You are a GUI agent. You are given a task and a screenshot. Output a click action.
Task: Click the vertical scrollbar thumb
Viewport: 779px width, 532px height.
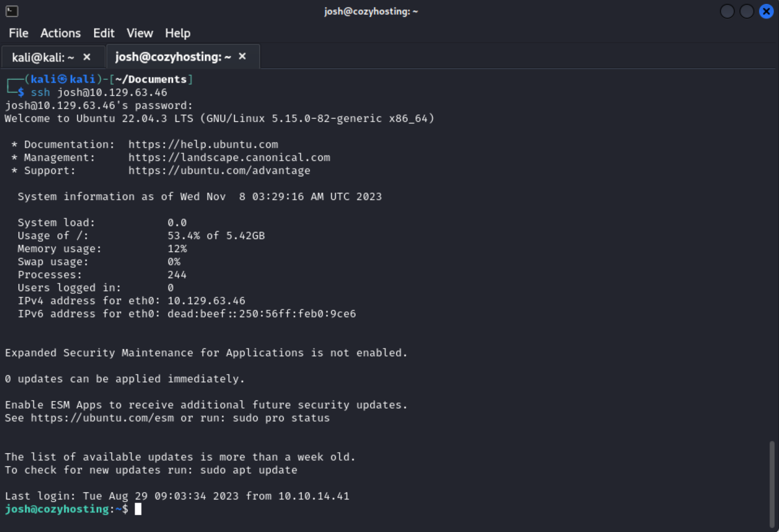tap(772, 484)
